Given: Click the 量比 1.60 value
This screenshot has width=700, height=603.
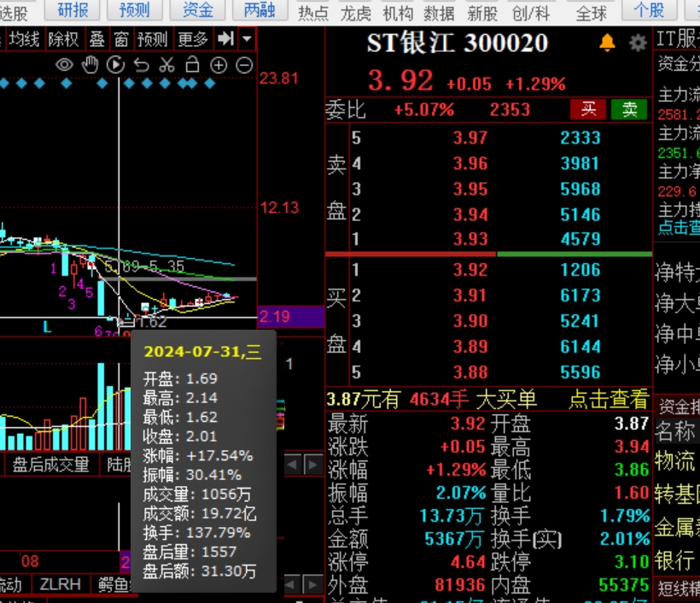Looking at the screenshot, I should (x=631, y=493).
